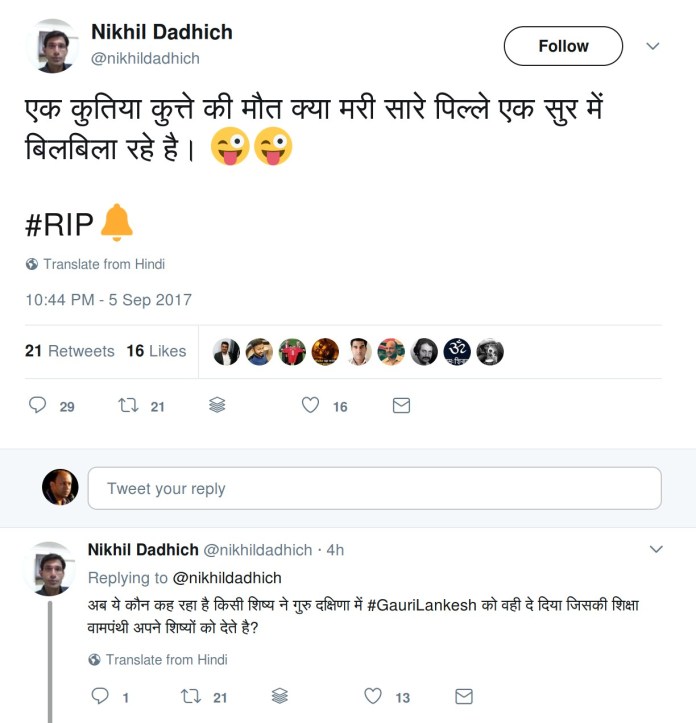Expand the chevron menu next to Follow
The width and height of the screenshot is (696, 723).
(653, 46)
